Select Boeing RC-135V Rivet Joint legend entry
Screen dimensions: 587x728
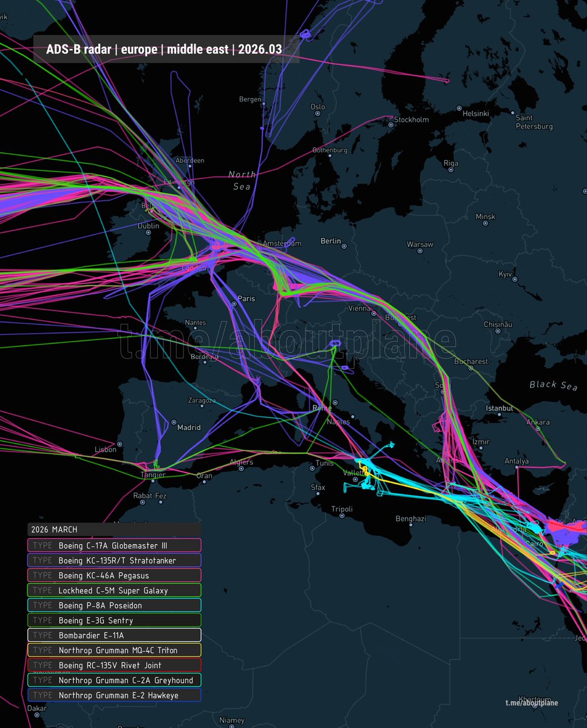click(114, 665)
